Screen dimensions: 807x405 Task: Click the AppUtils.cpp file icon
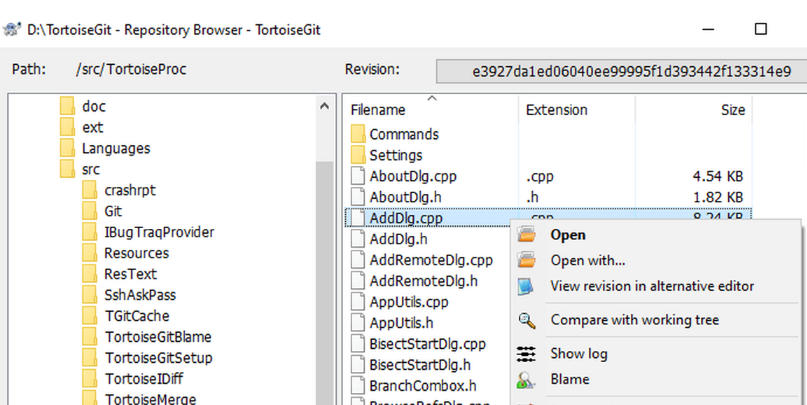click(x=358, y=302)
